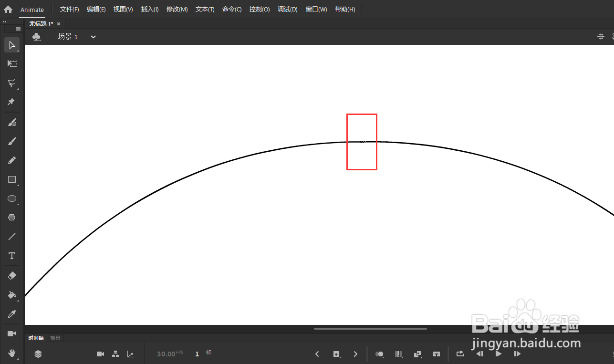614x364 pixels.
Task: Close the 无标题-1* document tab
Action: 59,24
